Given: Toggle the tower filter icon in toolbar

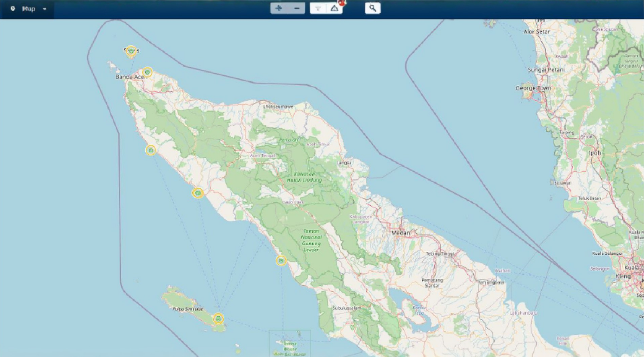Looking at the screenshot, I should tap(318, 8).
